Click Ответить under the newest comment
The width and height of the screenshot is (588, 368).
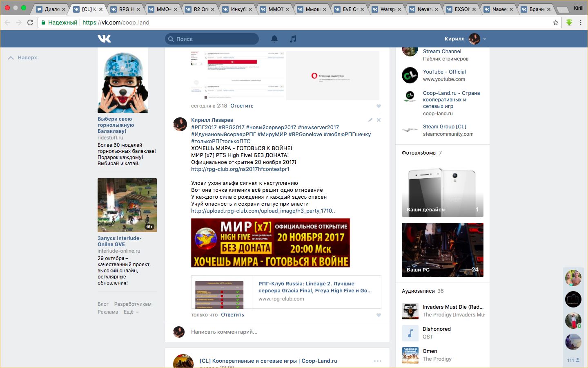click(232, 315)
